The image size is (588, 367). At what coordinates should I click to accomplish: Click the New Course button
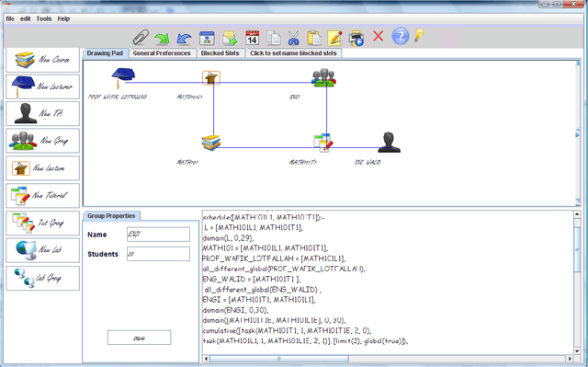point(43,60)
